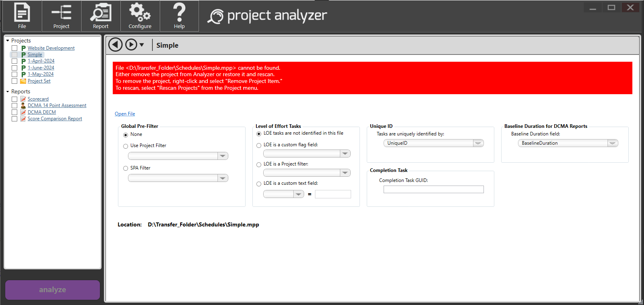
Task: Go back with the left arrow button
Action: (116, 44)
